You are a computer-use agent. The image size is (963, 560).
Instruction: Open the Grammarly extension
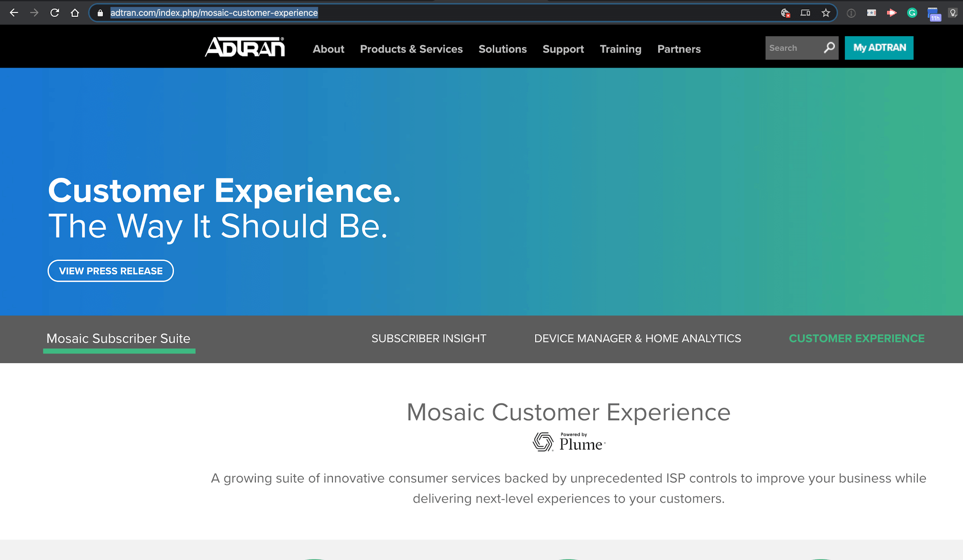pos(911,13)
